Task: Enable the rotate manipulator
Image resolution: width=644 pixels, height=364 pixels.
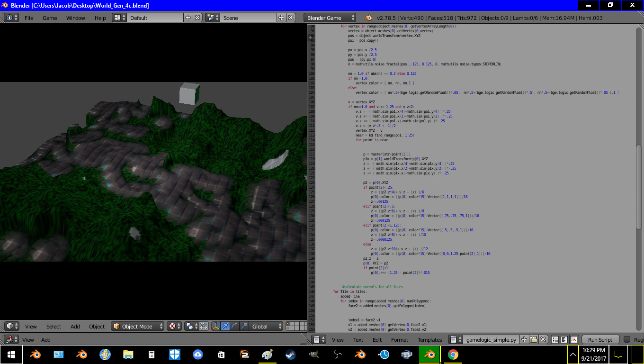Action: pos(234,326)
